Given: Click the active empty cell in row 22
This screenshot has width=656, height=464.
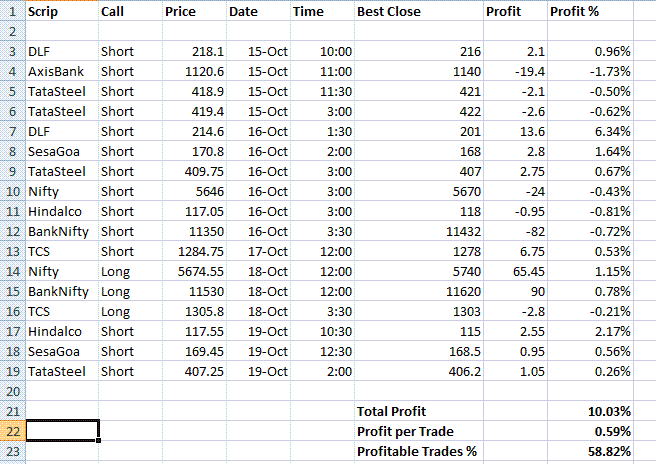Looking at the screenshot, I should [x=62, y=431].
